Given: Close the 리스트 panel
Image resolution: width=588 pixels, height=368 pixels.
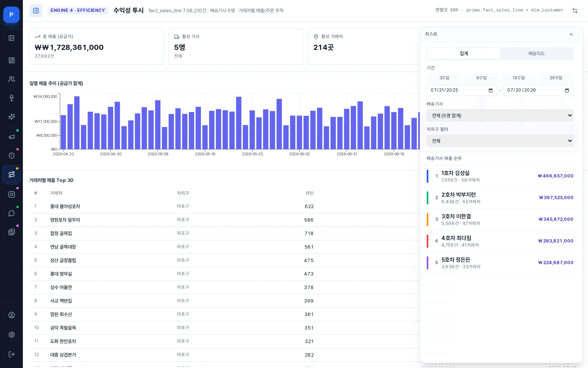Looking at the screenshot, I should (571, 34).
